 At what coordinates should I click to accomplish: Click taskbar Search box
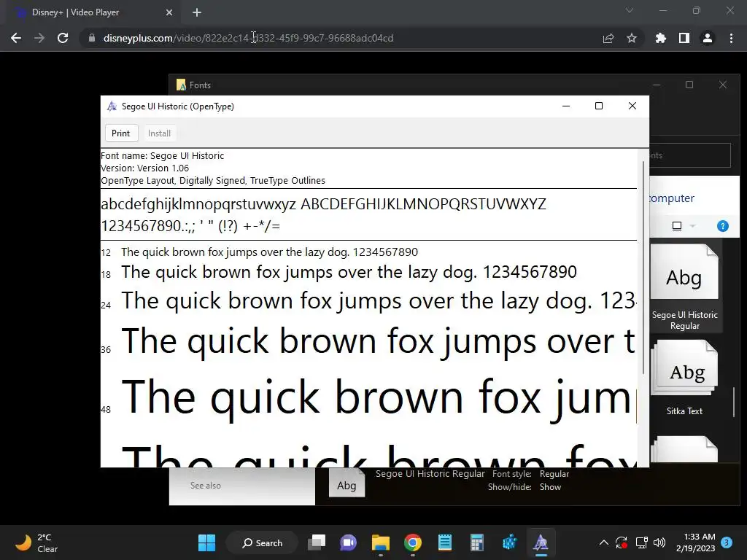[262, 542]
